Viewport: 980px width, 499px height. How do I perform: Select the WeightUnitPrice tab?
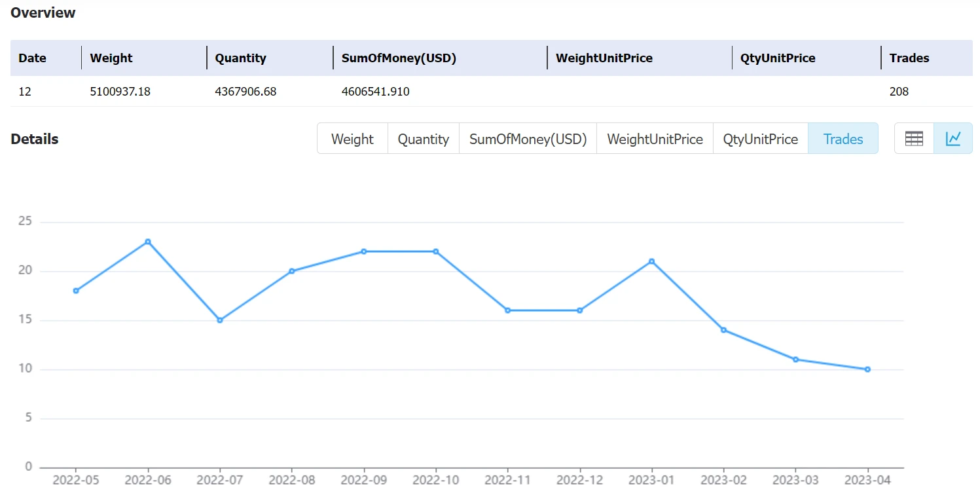(655, 139)
